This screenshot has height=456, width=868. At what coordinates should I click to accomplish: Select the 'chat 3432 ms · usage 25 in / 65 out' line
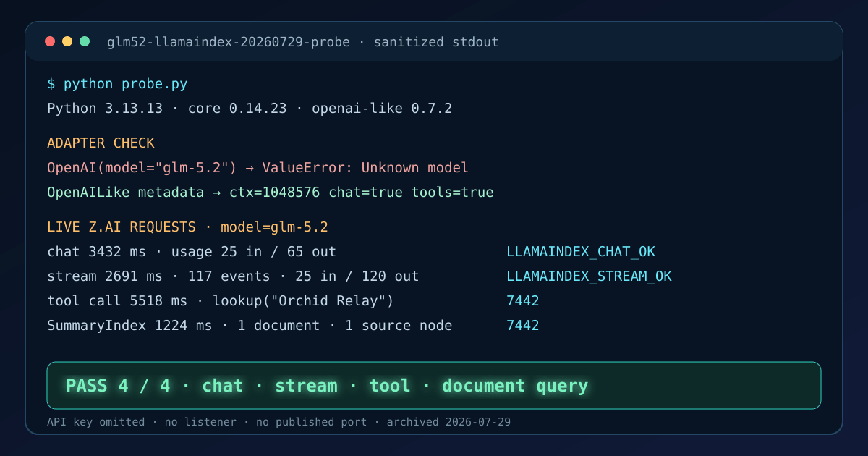(192, 252)
